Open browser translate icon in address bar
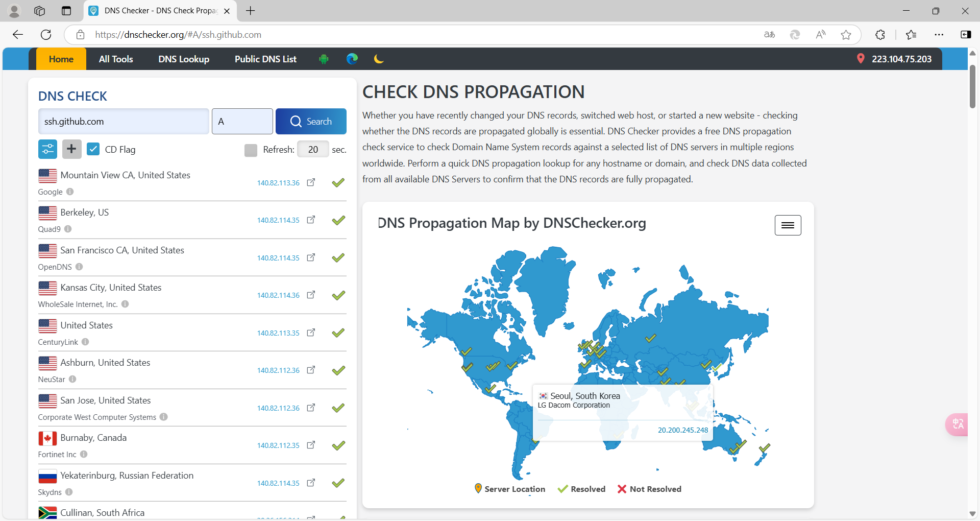 [x=769, y=35]
